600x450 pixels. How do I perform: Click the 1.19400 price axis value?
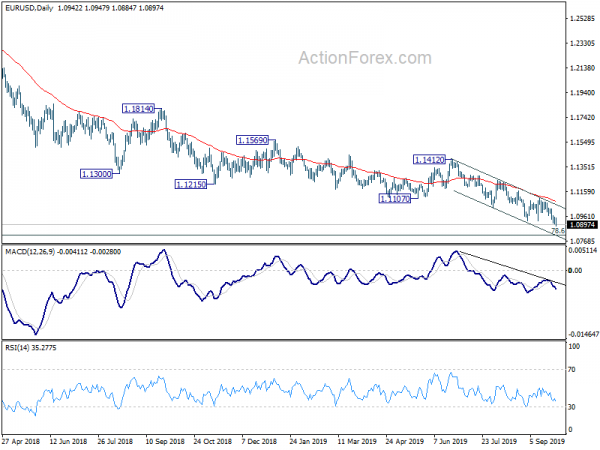click(582, 93)
